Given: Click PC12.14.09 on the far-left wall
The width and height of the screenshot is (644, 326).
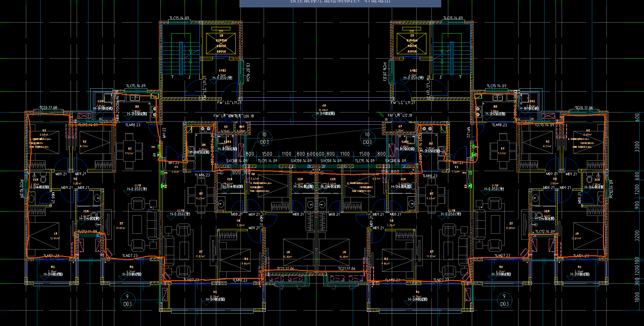Looking at the screenshot, I should (x=22, y=189).
